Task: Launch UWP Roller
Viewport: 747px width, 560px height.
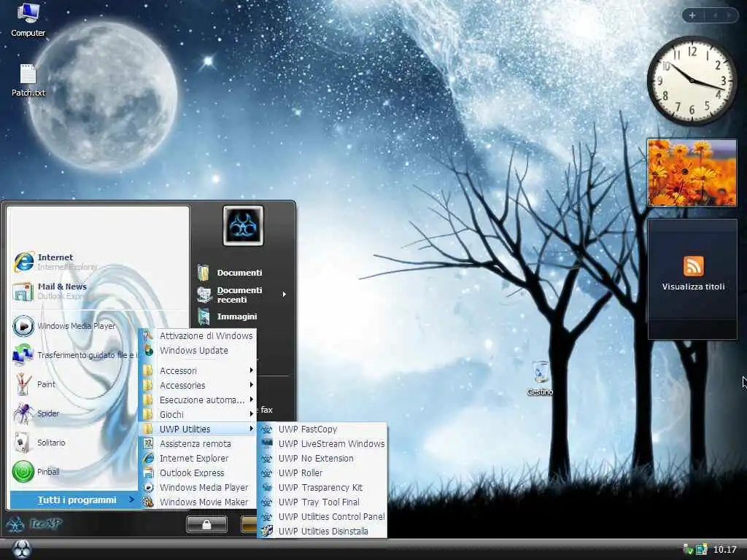Action: tap(322, 472)
